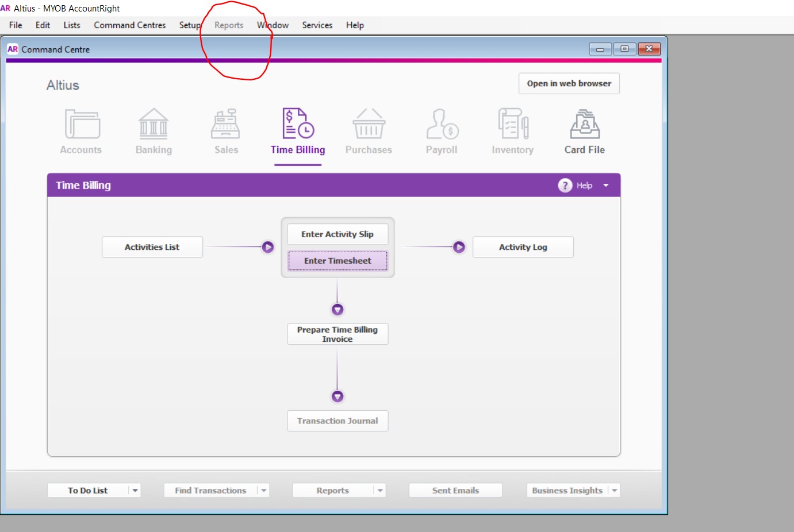Click down arrow icon above Transaction Journal
The width and height of the screenshot is (794, 532).
click(337, 396)
